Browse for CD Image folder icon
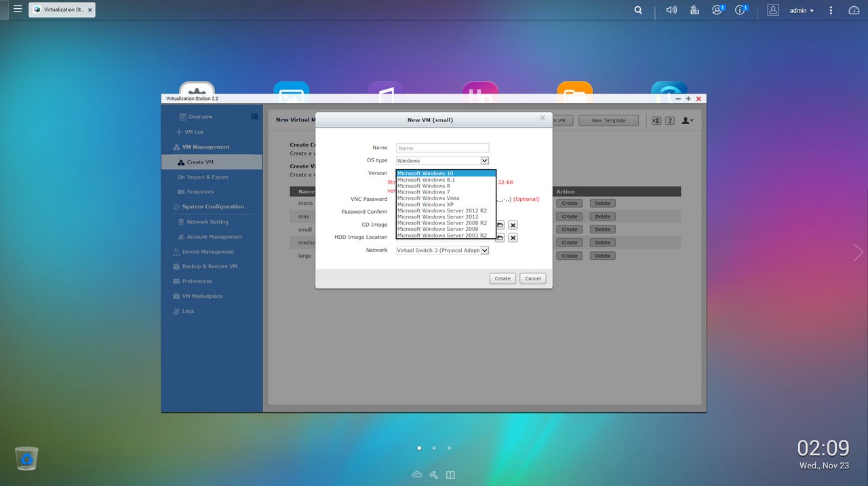868x486 pixels. tap(500, 225)
